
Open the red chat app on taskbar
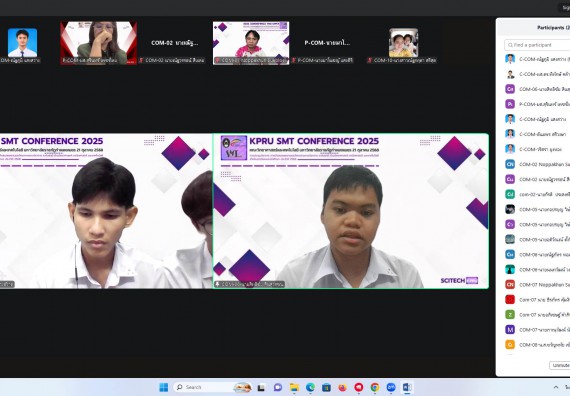359,388
